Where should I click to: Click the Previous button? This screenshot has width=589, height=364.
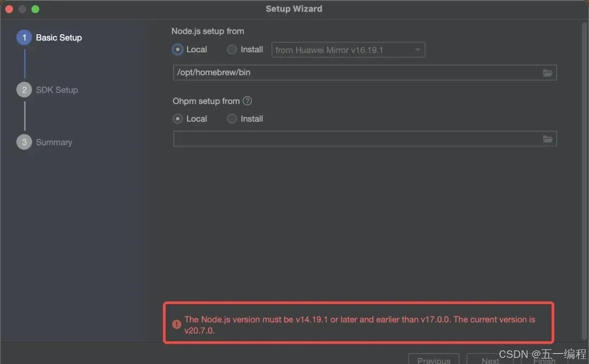(x=434, y=359)
